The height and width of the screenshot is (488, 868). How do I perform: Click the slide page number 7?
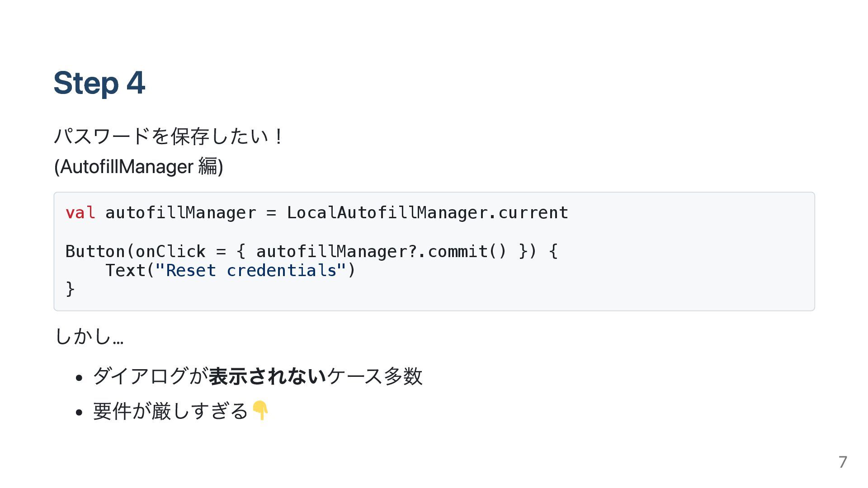tap(842, 462)
